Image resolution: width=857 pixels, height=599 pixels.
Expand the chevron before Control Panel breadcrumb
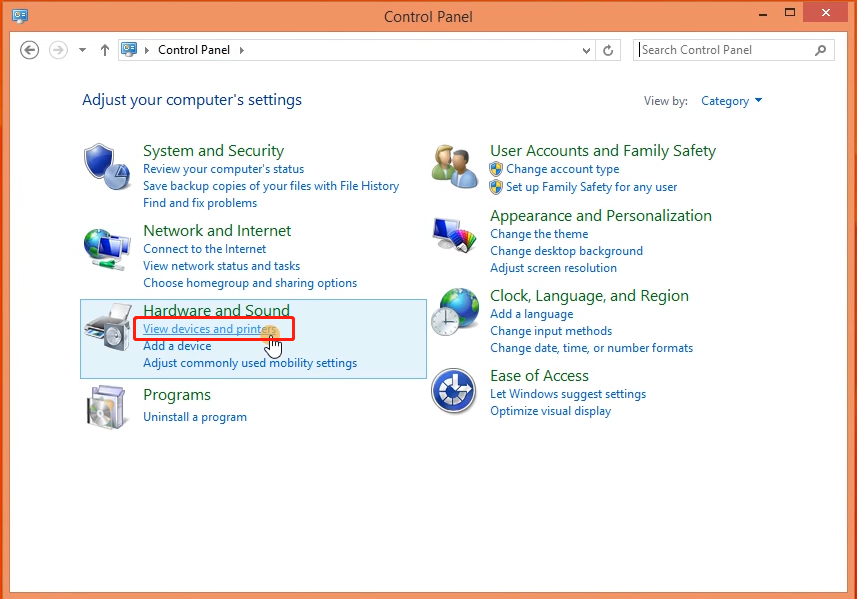tap(146, 50)
